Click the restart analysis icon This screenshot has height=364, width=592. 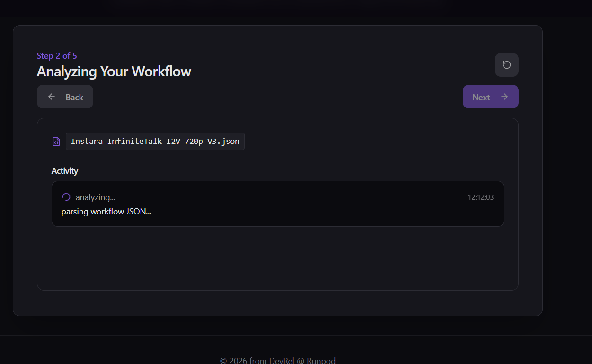pos(506,65)
